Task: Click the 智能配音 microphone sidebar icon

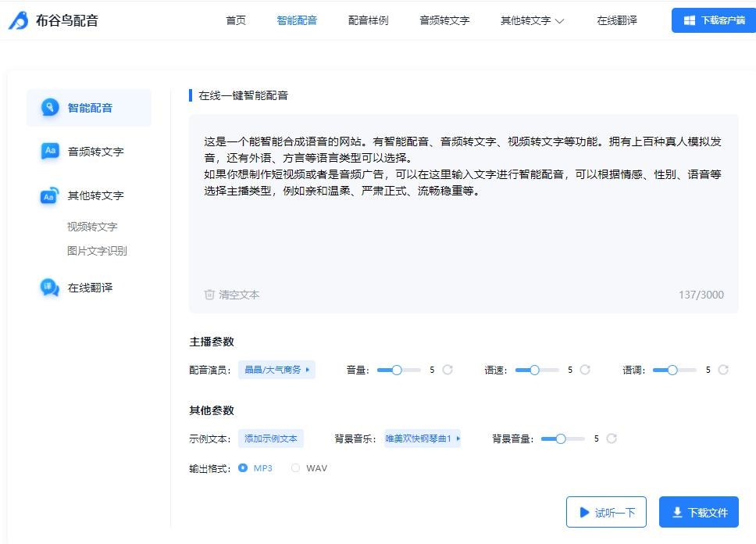Action: 50,107
